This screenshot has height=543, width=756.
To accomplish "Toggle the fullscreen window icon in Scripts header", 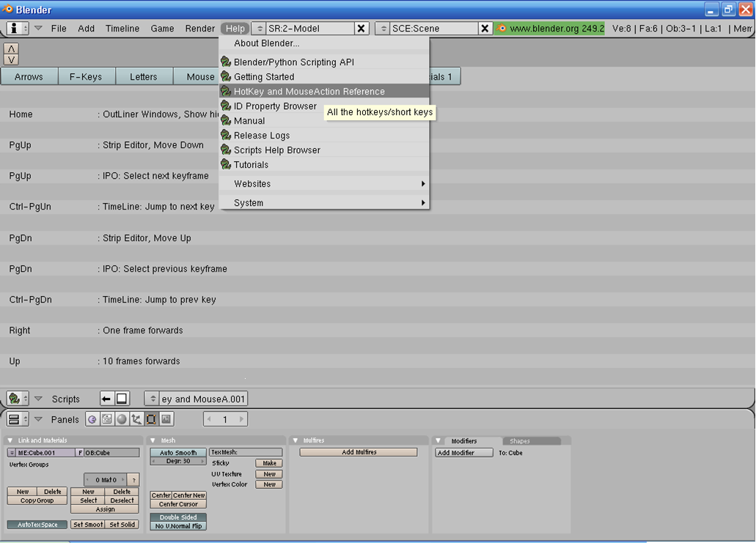I will pyautogui.click(x=122, y=399).
